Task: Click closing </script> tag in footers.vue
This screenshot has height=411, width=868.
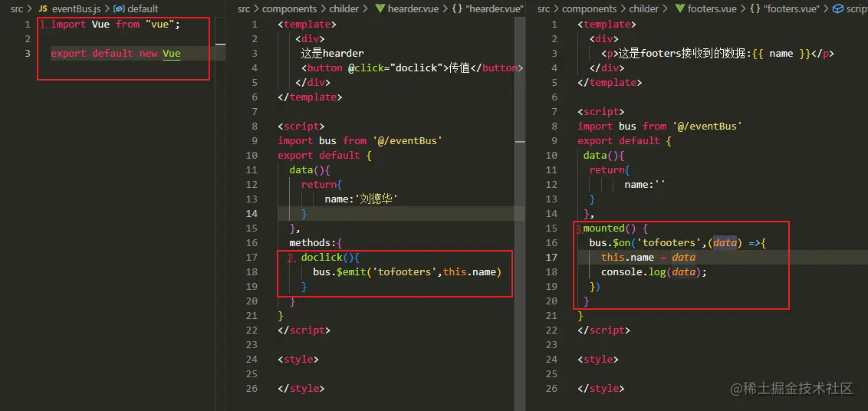Action: pos(604,330)
